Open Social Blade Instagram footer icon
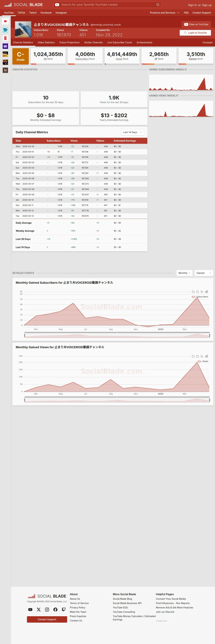This screenshot has height=644, width=215. pyautogui.click(x=47, y=610)
